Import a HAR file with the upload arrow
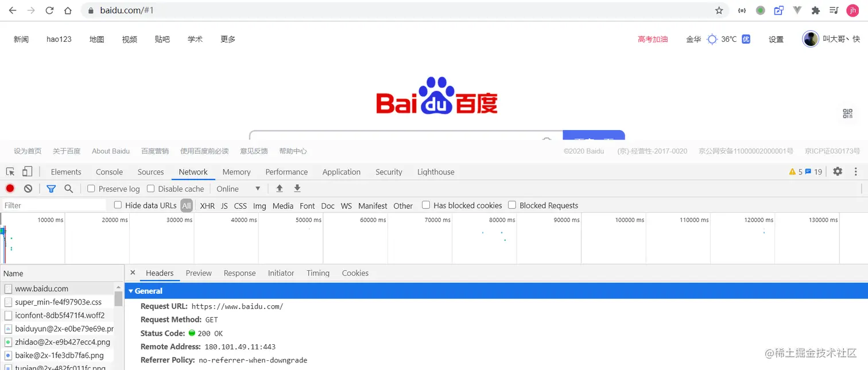Image resolution: width=868 pixels, height=370 pixels. click(280, 188)
